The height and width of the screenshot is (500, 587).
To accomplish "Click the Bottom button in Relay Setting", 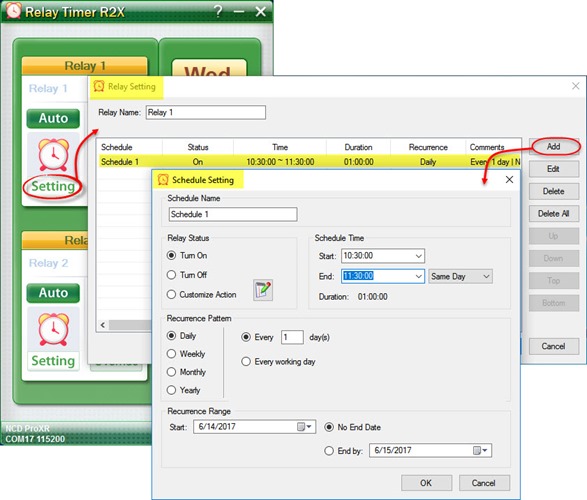I will [554, 303].
